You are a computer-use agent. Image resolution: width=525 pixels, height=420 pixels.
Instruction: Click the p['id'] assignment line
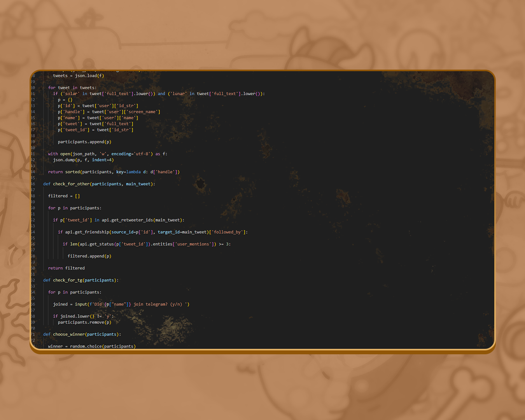[x=98, y=106]
